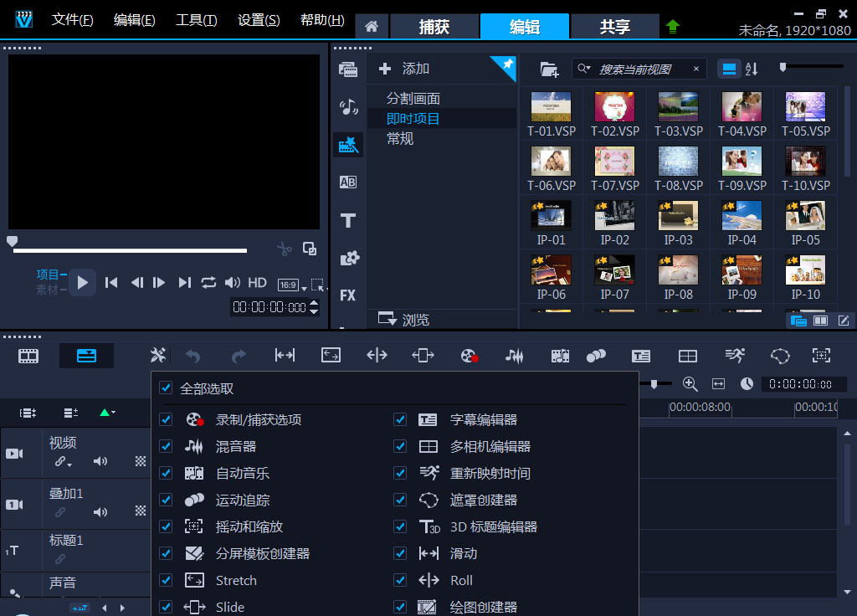Image resolution: width=857 pixels, height=616 pixels.
Task: Switch to Timeline view
Action: pyautogui.click(x=86, y=356)
